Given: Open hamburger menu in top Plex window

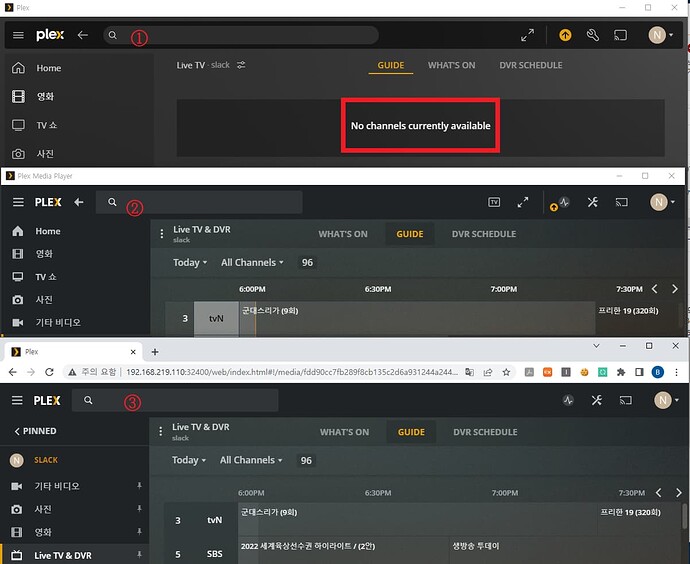Looking at the screenshot, I should pos(18,35).
